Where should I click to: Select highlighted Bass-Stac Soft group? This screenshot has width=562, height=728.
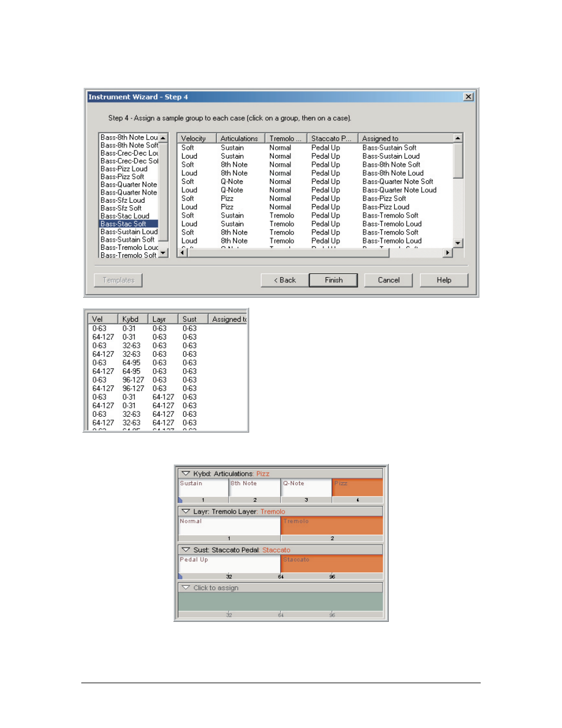129,223
